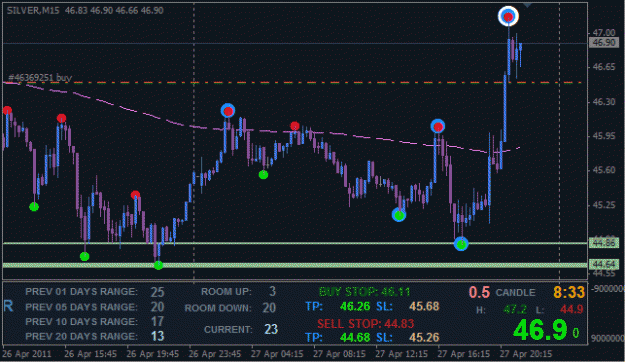
Task: Click the PREV 05 DAYS RANGE value 20
Action: (157, 307)
